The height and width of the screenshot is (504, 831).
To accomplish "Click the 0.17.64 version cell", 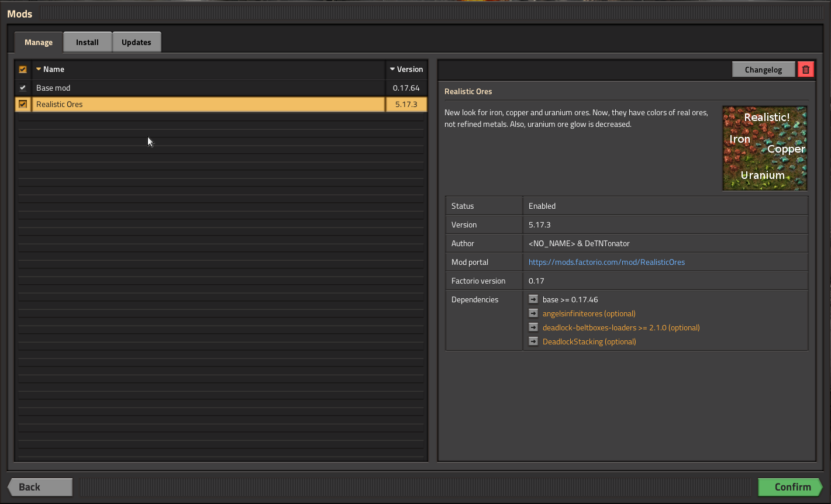I will (x=406, y=88).
